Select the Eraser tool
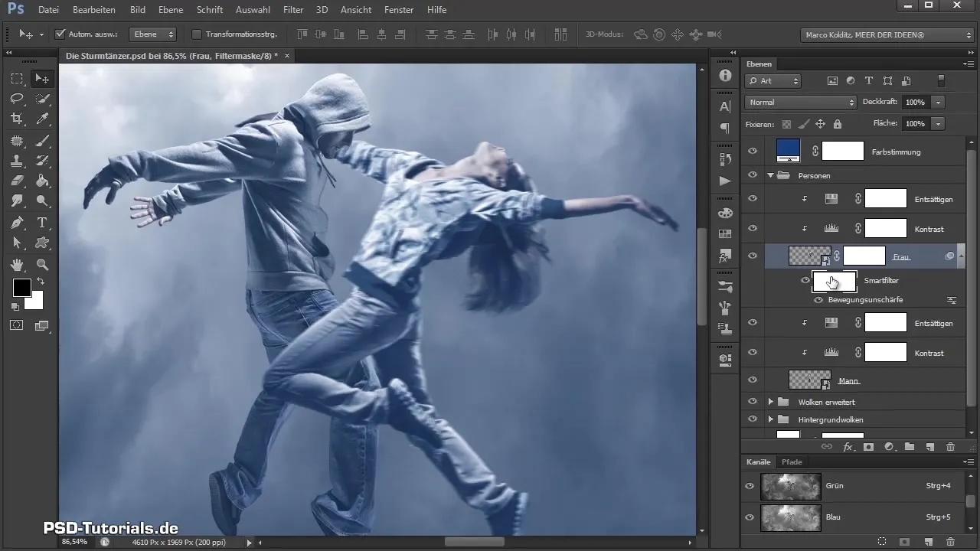 17,181
